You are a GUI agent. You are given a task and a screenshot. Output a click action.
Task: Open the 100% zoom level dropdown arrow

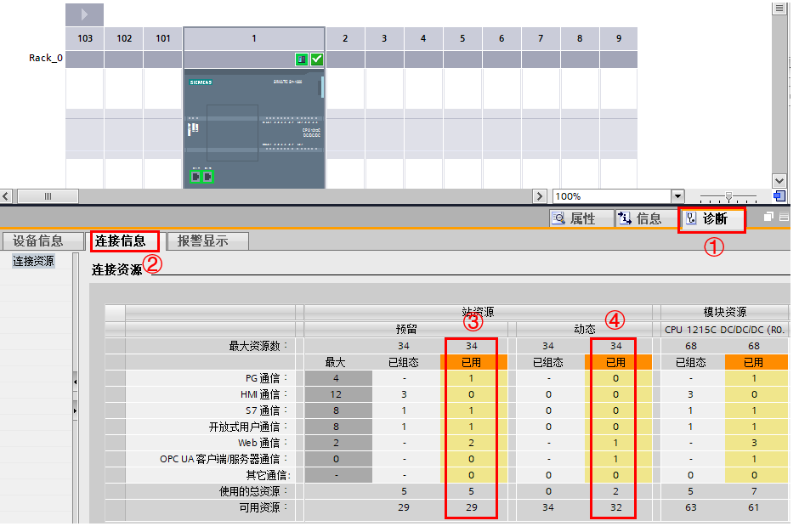pyautogui.click(x=677, y=196)
